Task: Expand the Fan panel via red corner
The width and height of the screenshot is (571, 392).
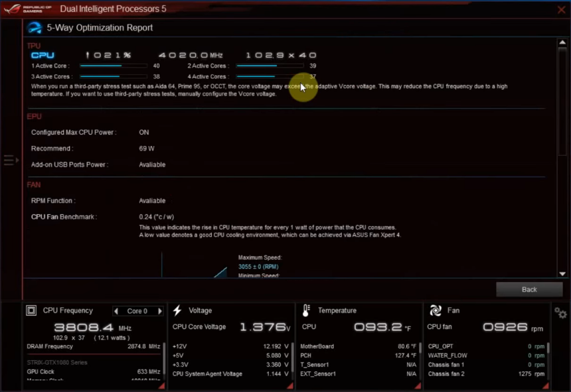Action: (546, 385)
